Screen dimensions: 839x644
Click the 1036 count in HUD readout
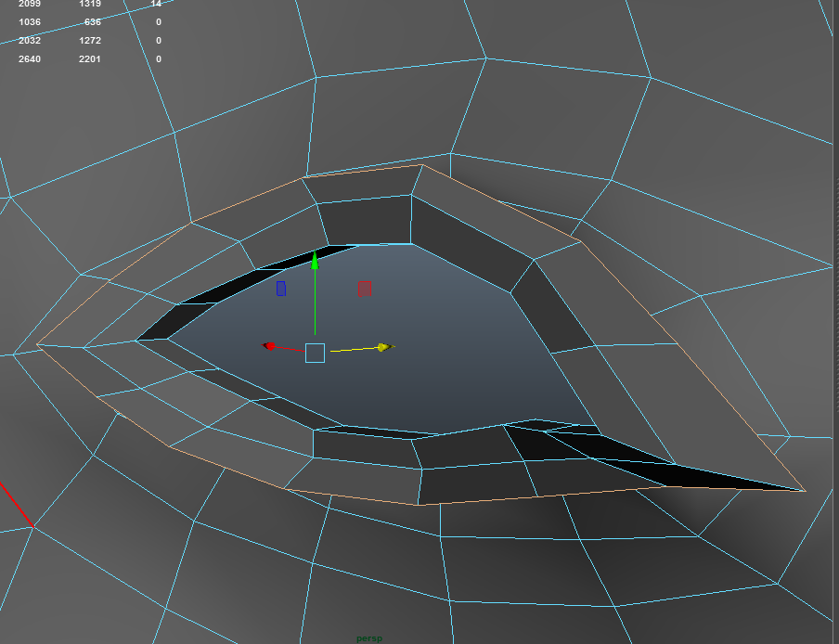point(30,22)
